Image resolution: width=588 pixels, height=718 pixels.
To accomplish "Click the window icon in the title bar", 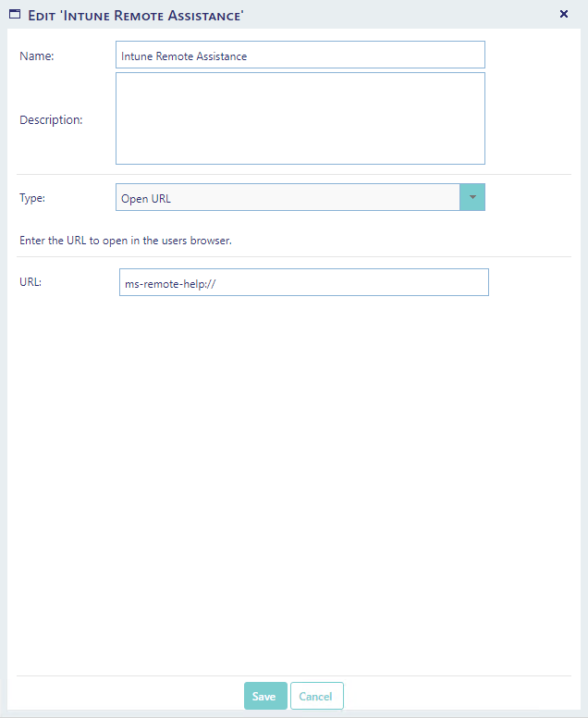I will tap(14, 14).
